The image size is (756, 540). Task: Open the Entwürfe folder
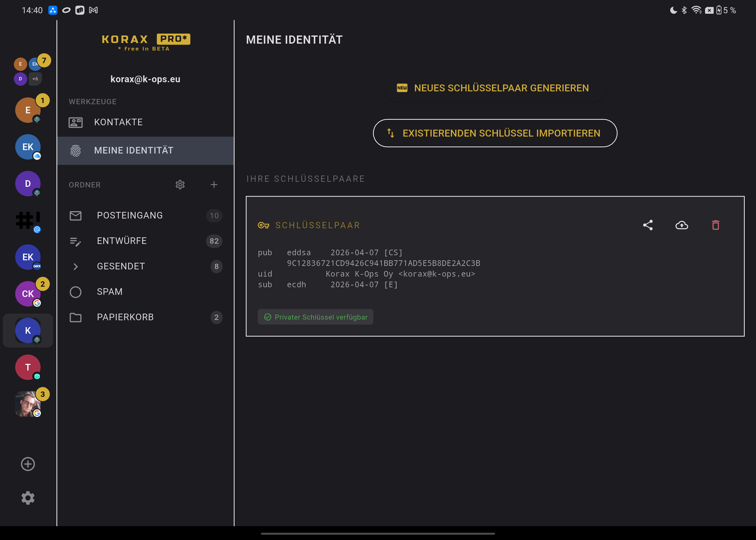pyautogui.click(x=146, y=241)
